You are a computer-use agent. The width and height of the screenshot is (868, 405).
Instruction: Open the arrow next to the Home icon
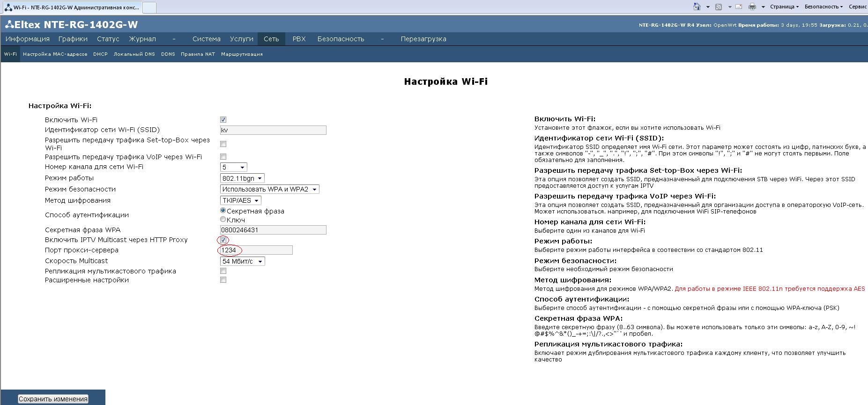(x=708, y=7)
